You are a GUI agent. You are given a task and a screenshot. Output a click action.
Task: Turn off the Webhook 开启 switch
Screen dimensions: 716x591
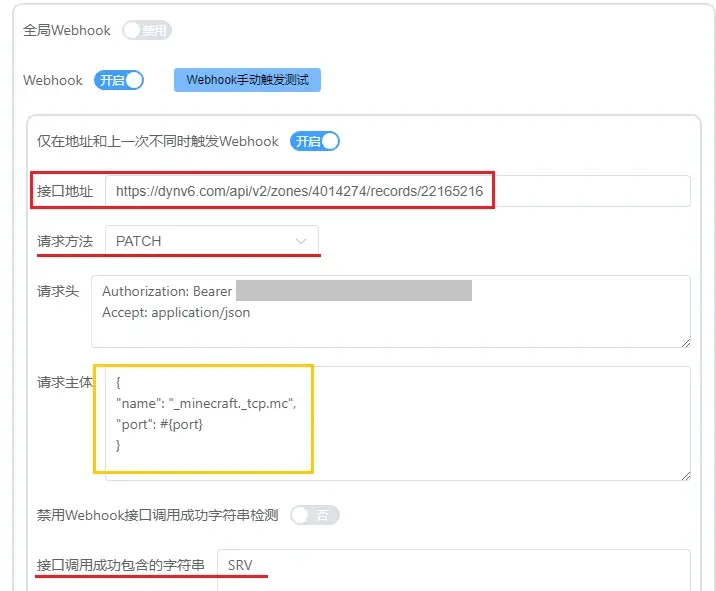119,80
